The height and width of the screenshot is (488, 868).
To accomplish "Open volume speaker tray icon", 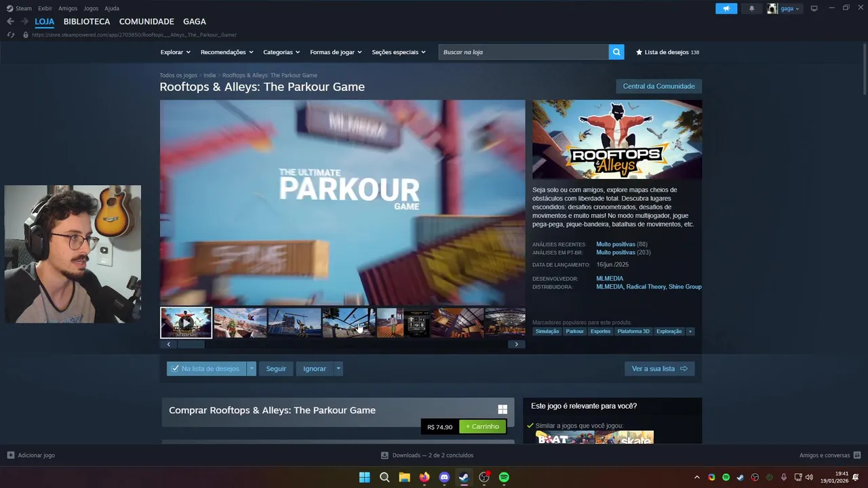I will coord(809,477).
